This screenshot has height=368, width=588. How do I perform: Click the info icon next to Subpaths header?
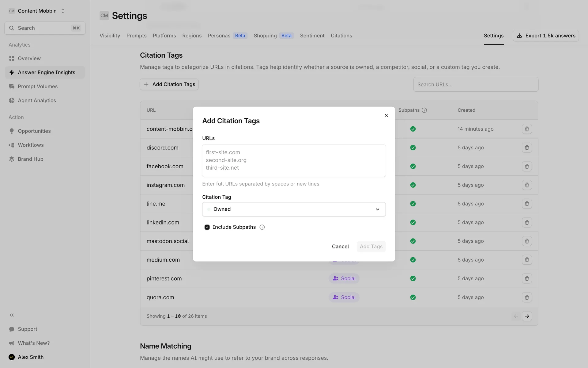[424, 110]
